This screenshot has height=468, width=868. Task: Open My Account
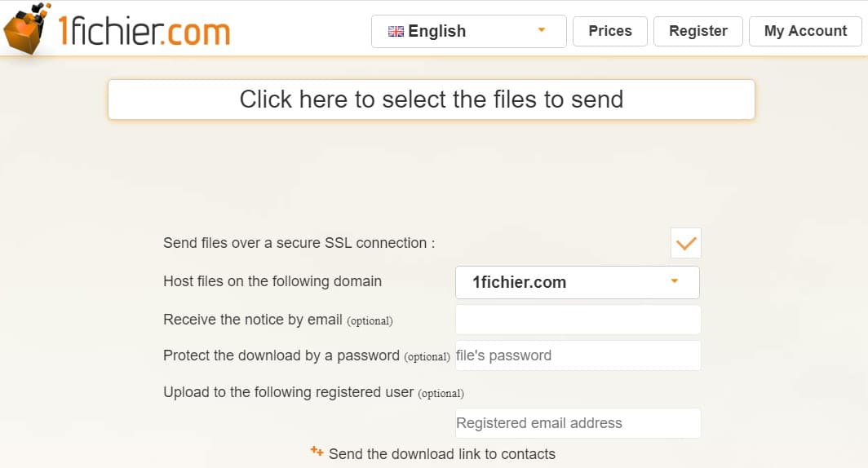pyautogui.click(x=805, y=31)
